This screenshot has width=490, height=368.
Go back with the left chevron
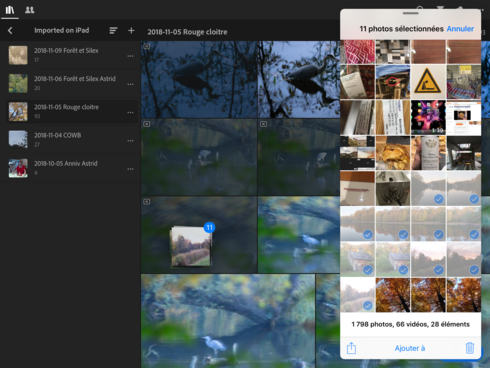point(10,31)
